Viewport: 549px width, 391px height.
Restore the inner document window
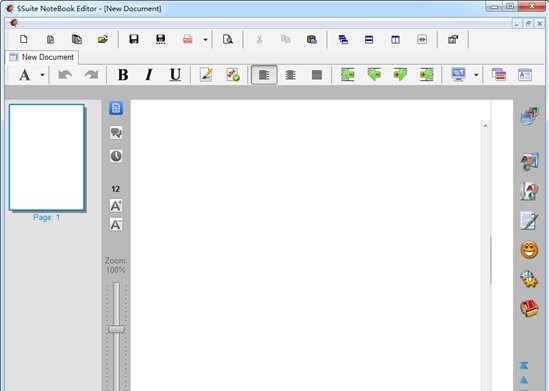528,23
